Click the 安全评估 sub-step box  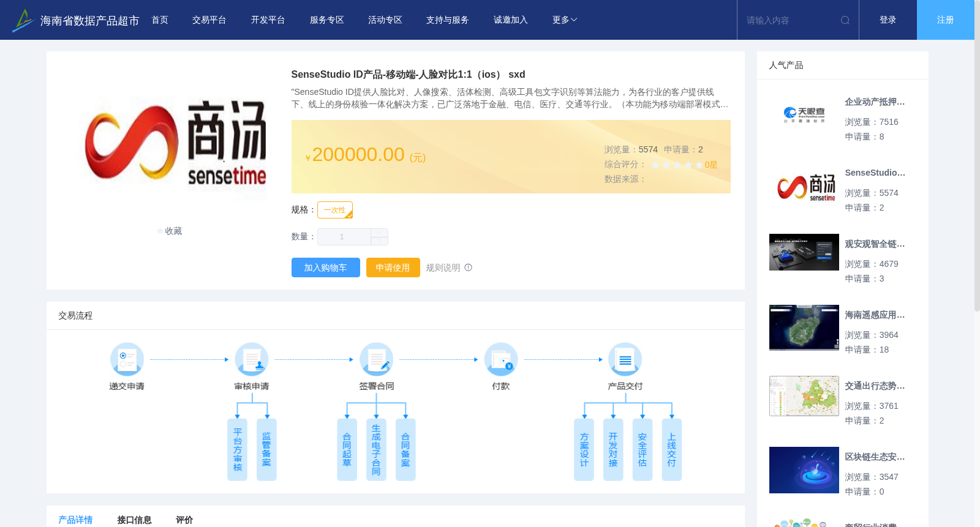point(643,450)
